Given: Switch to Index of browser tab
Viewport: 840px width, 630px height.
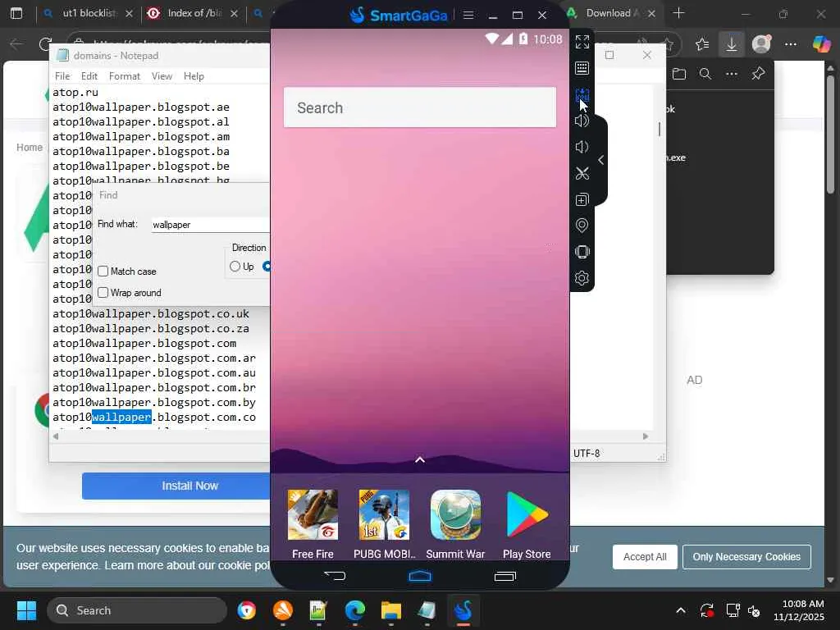Looking at the screenshot, I should click(192, 13).
